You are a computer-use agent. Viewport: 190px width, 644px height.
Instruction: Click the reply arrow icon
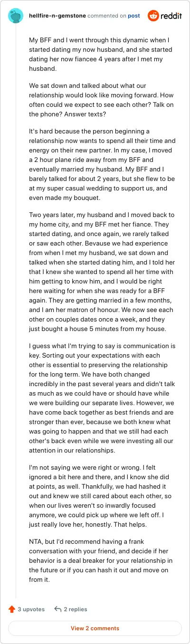point(58,609)
